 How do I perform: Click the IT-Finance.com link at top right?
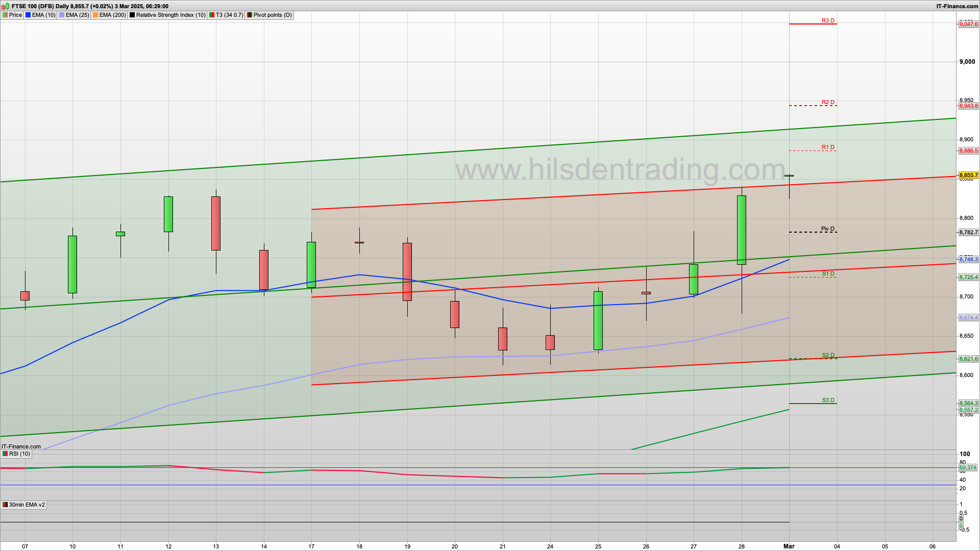[957, 6]
